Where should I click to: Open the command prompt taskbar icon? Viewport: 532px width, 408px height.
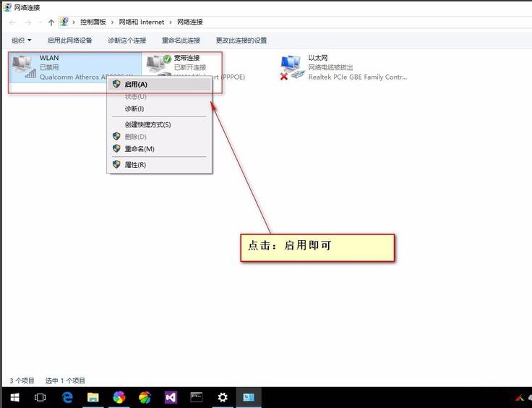196,397
